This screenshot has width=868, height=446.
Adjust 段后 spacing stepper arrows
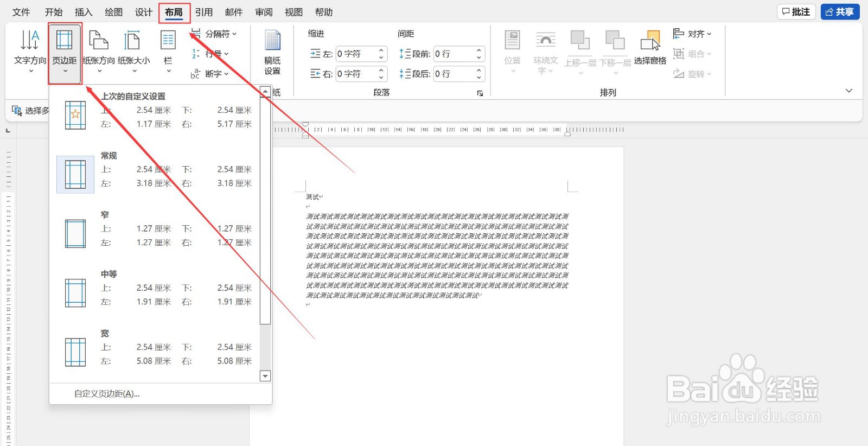point(479,74)
